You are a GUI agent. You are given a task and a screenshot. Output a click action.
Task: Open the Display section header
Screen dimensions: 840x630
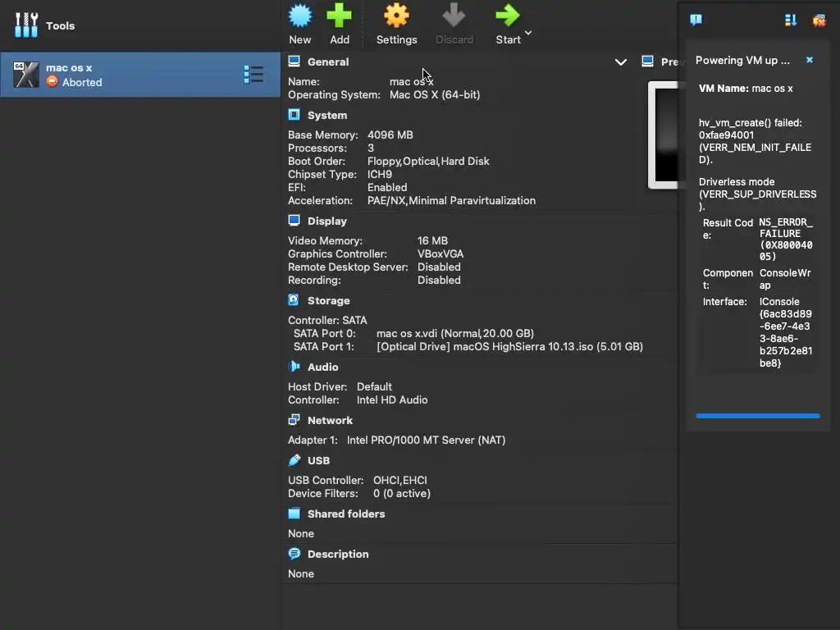pos(327,221)
